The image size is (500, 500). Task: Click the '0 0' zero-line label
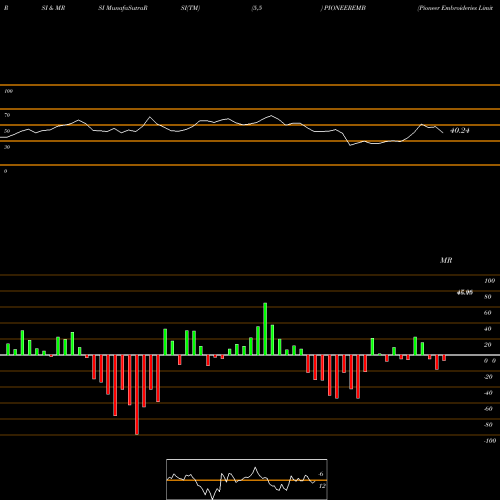[490, 361]
